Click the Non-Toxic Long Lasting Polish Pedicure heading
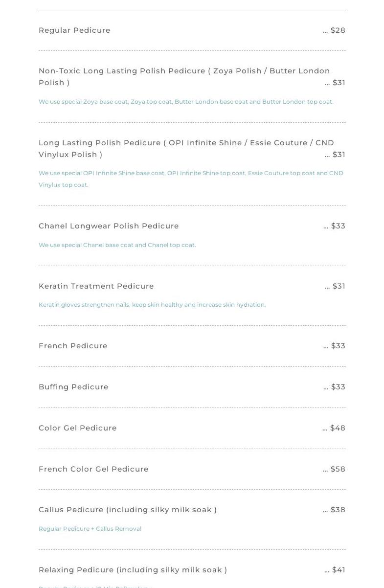384x588 pixels. click(184, 71)
